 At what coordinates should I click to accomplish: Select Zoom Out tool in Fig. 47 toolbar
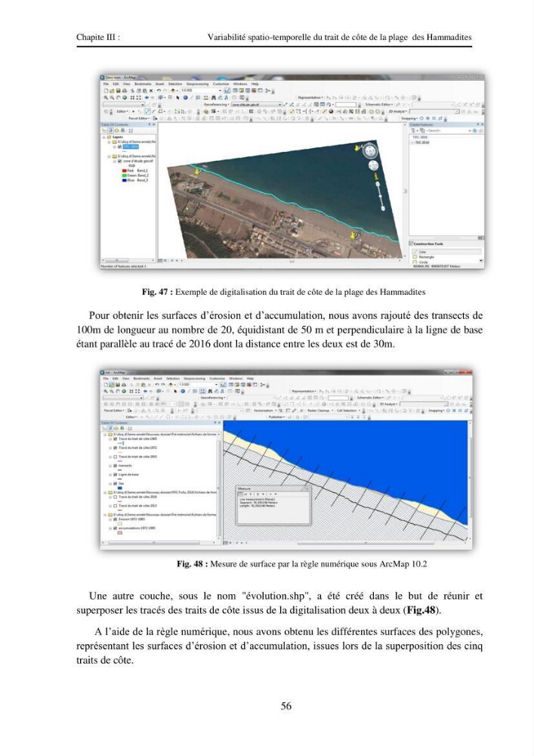tap(113, 98)
